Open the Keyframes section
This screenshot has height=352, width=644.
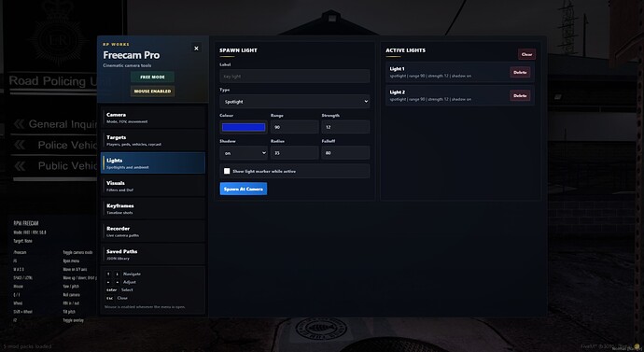(x=153, y=208)
